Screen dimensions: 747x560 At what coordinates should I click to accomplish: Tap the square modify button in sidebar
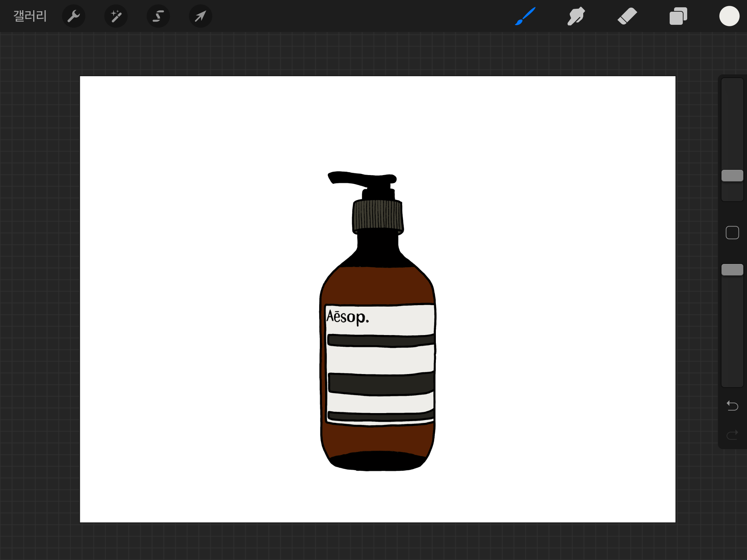coord(732,233)
